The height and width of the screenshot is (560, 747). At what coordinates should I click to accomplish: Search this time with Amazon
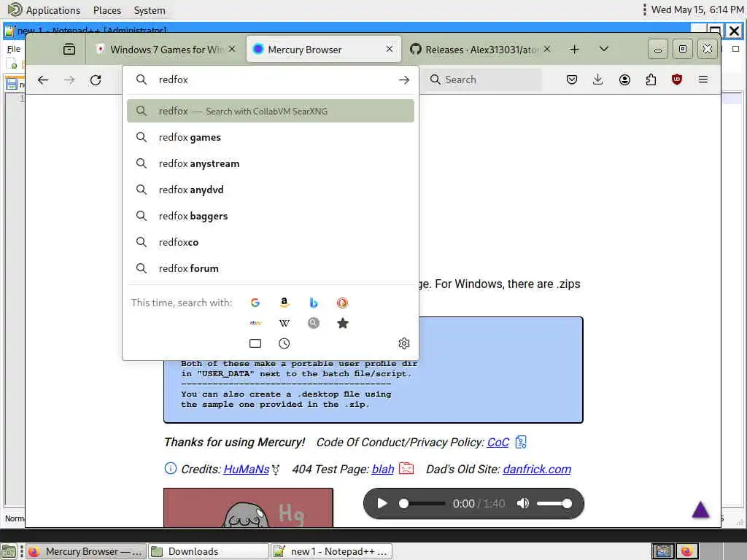[x=285, y=303]
